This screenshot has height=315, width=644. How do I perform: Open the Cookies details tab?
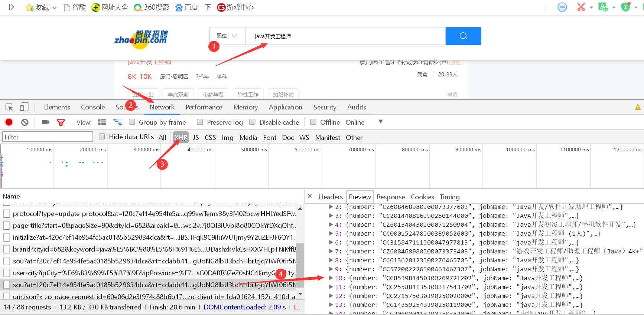click(422, 197)
